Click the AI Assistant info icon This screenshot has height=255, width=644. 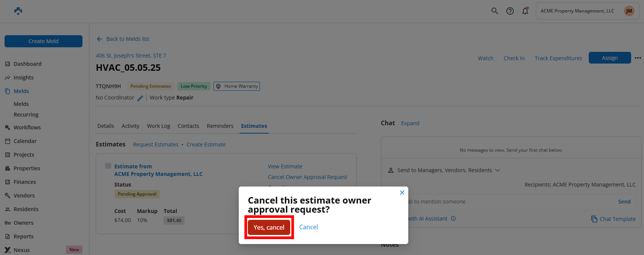click(x=453, y=219)
